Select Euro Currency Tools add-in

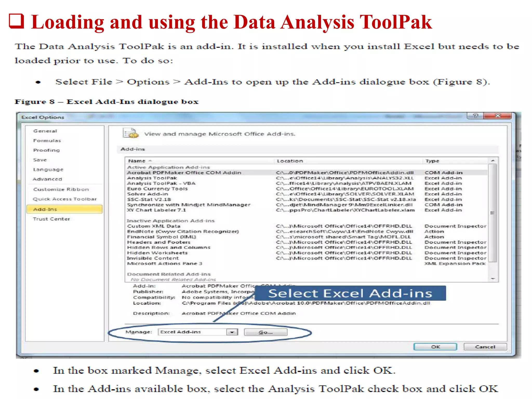pyautogui.click(x=307, y=189)
